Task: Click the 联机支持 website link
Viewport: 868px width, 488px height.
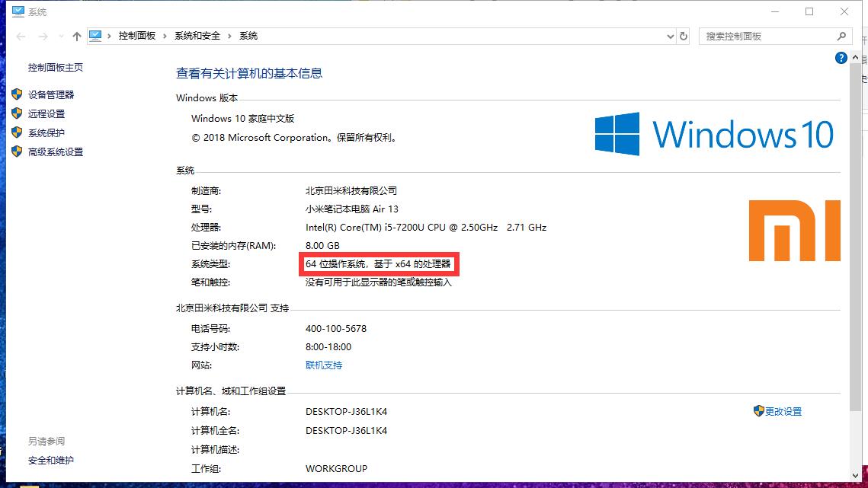Action: (x=324, y=365)
